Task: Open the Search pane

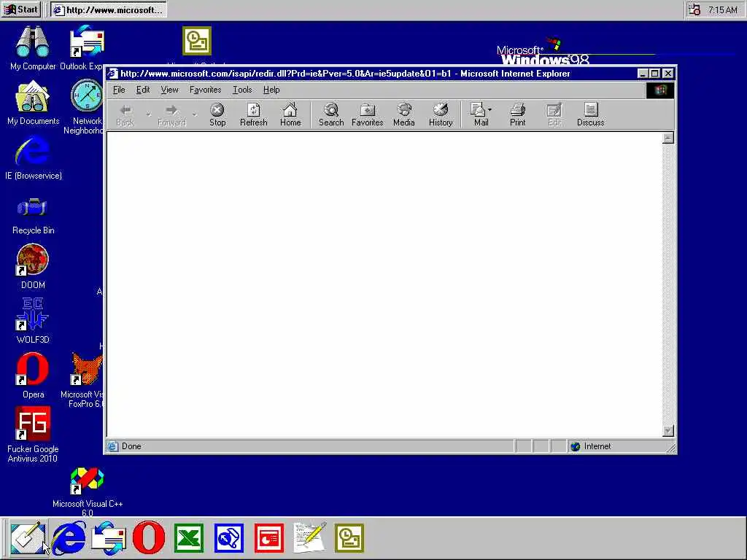Action: 331,115
